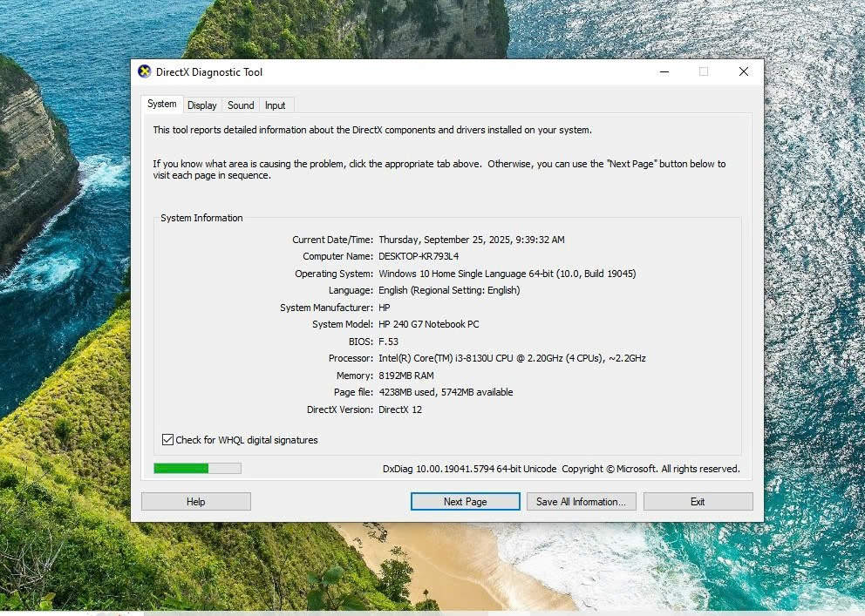Click the Processor value text
Viewport: 865px width, 616px height.
512,358
